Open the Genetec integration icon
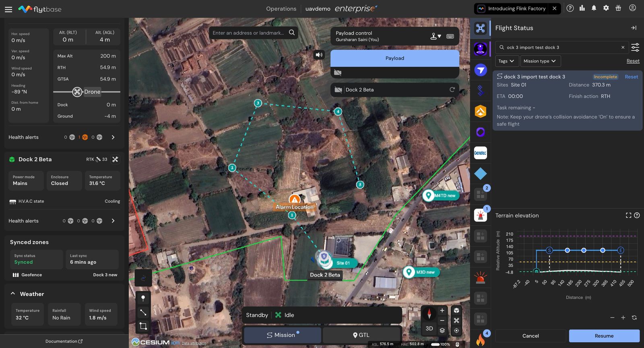Image resolution: width=644 pixels, height=348 pixels. [481, 153]
